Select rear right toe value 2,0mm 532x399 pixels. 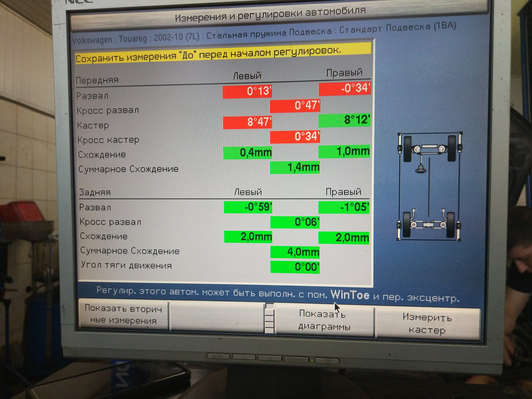tap(344, 238)
